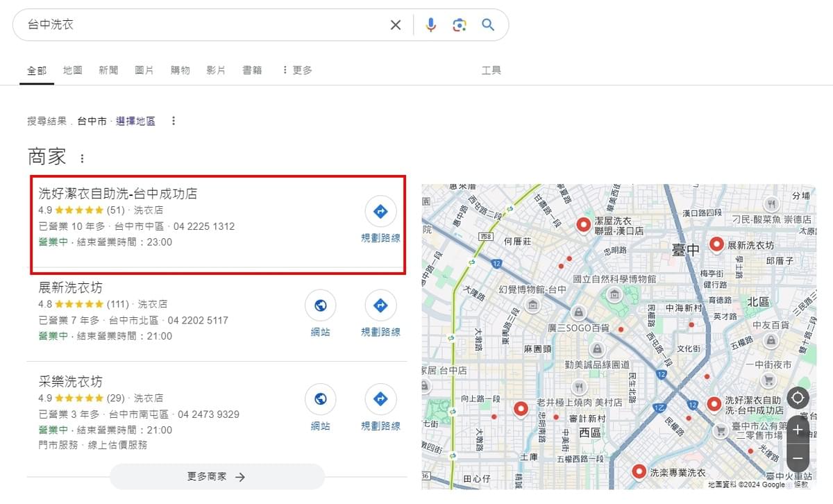
Task: Open the 工具 search tools
Action: click(x=491, y=70)
